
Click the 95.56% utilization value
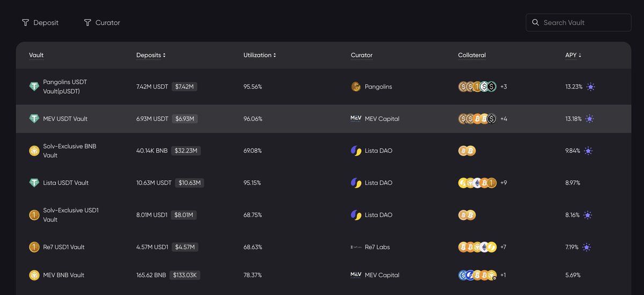(253, 86)
